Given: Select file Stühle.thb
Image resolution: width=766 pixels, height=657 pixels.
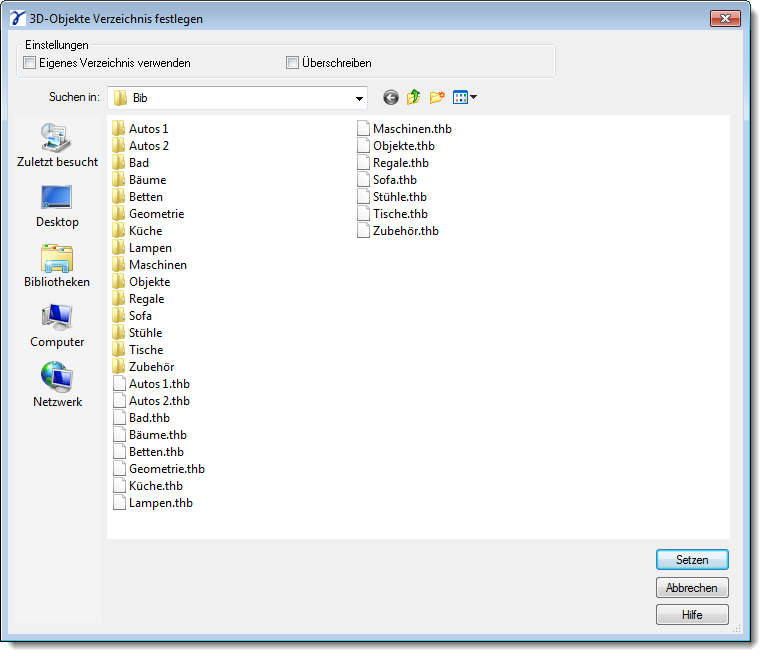Looking at the screenshot, I should coord(392,197).
